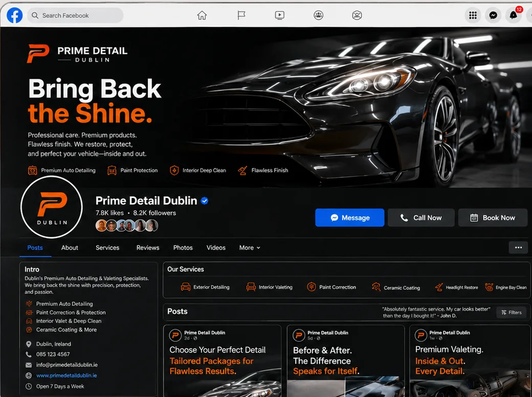532x397 pixels.
Task: Open the Videos tab
Action: click(x=216, y=248)
